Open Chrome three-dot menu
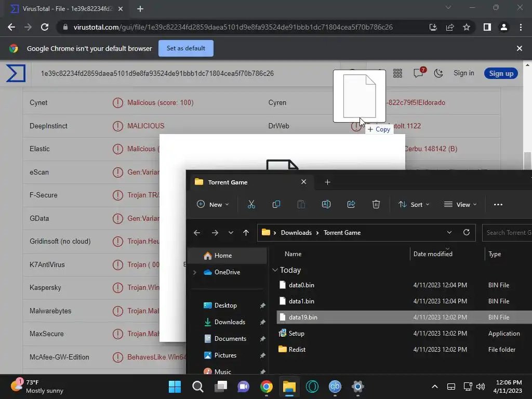Viewport: 532px width, 399px height. click(x=521, y=27)
